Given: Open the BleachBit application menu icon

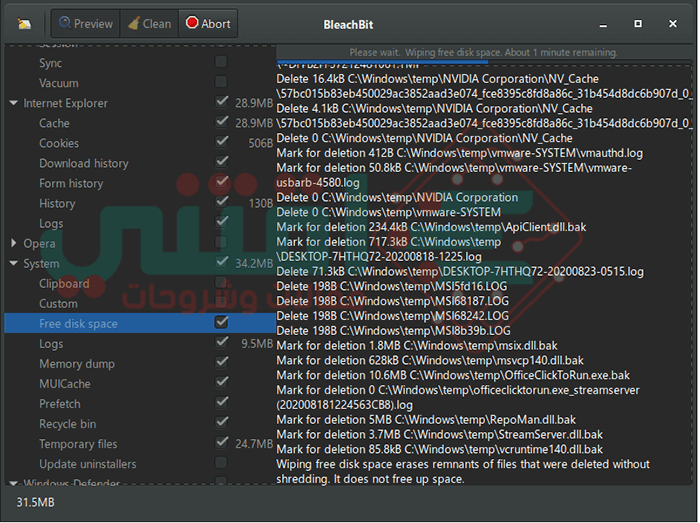Looking at the screenshot, I should click(24, 24).
